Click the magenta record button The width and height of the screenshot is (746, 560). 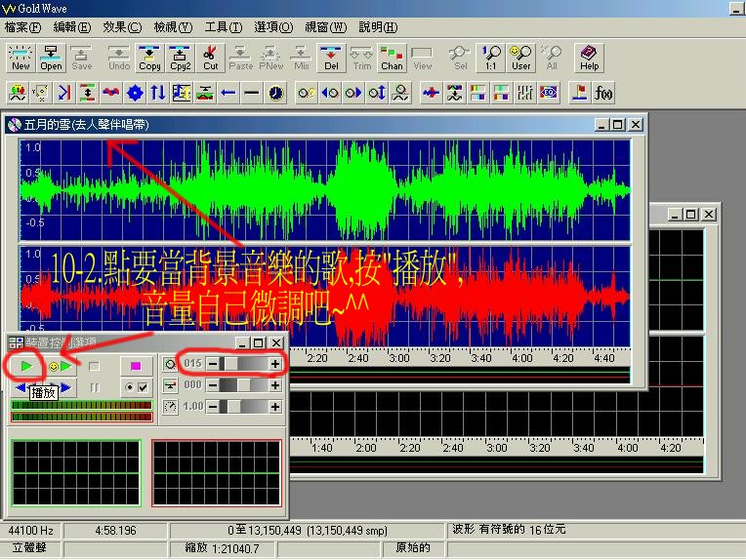137,366
